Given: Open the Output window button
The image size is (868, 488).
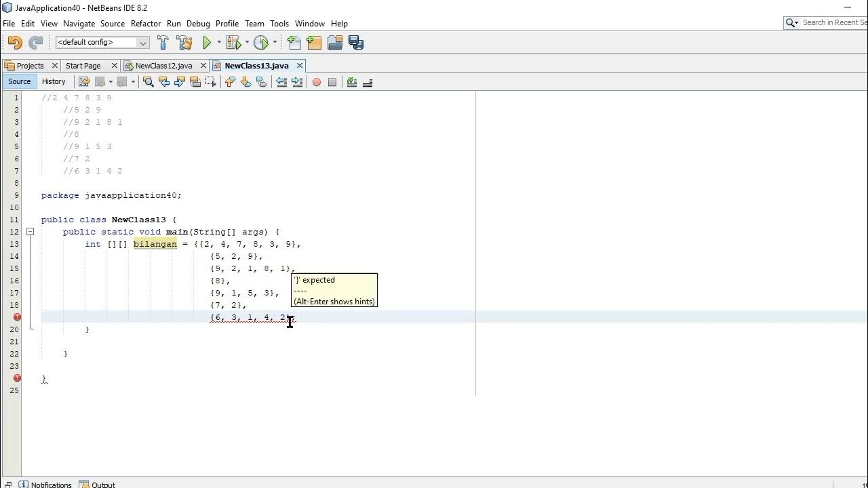Looking at the screenshot, I should click(98, 485).
